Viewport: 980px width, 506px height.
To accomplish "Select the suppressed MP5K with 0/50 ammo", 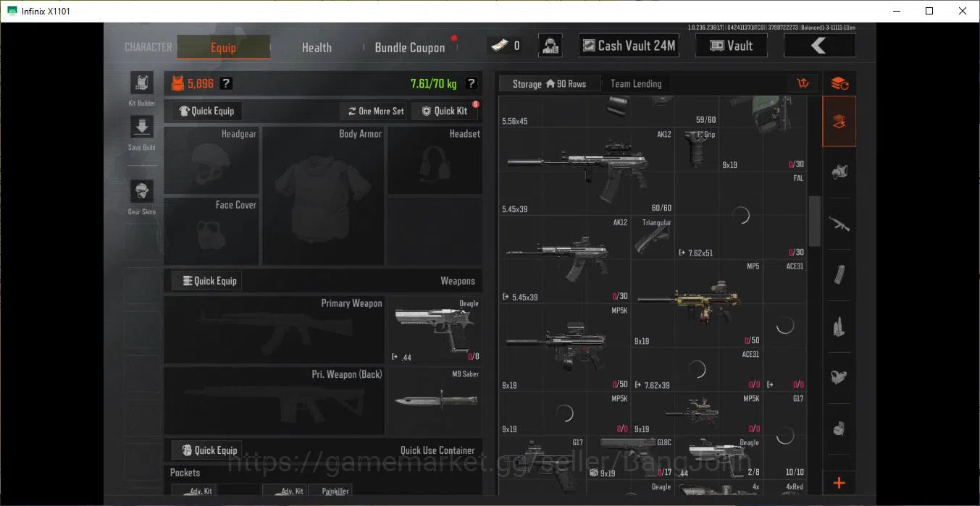I will tap(564, 347).
